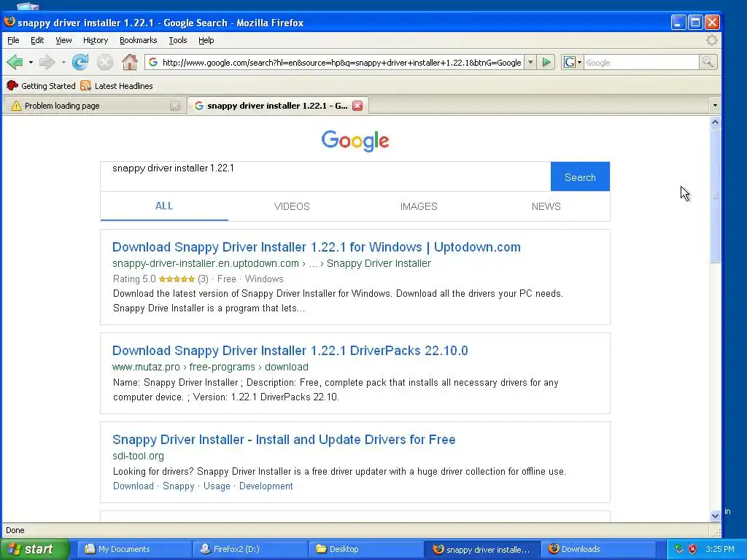Open the Edit menu
This screenshot has height=560, width=747.
[x=37, y=41]
